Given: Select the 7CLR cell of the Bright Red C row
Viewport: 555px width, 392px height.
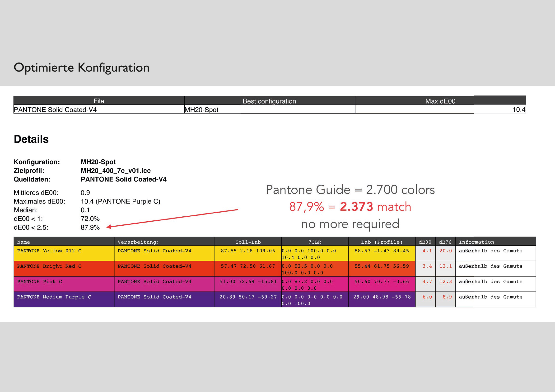Looking at the screenshot, I should [315, 269].
